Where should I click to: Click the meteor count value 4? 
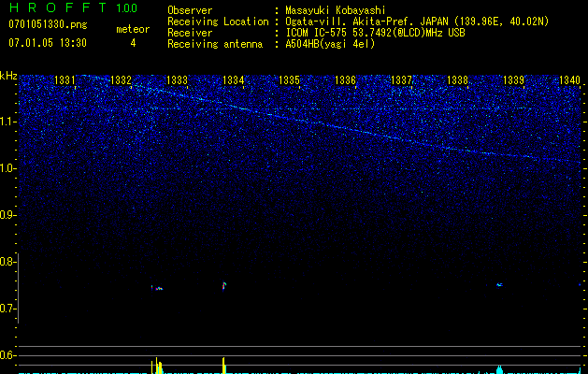click(x=133, y=43)
